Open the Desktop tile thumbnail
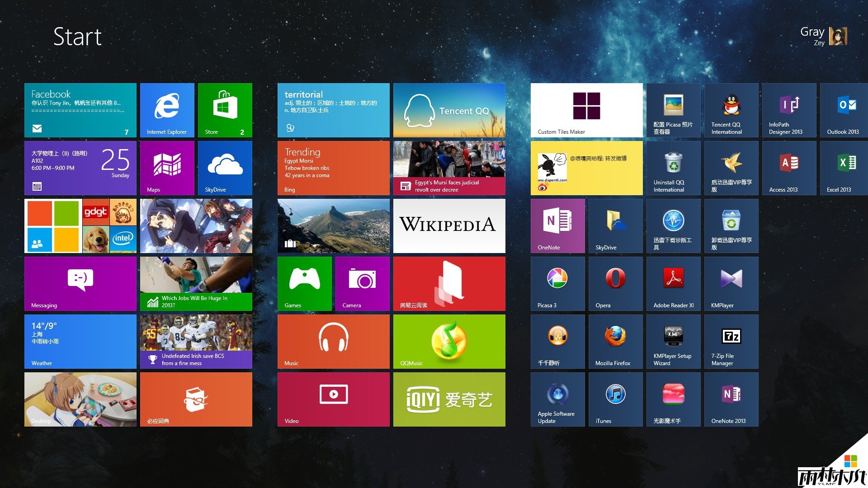The width and height of the screenshot is (868, 488). (80, 399)
